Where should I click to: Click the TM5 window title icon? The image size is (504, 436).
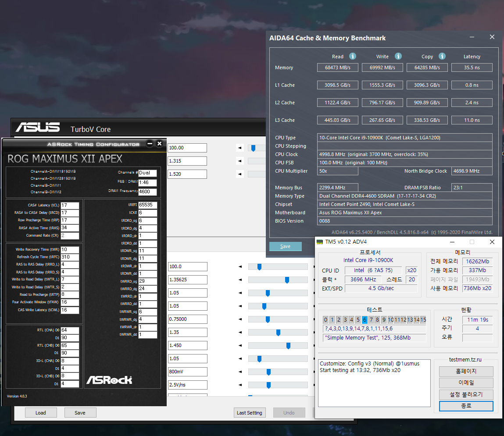click(x=319, y=242)
